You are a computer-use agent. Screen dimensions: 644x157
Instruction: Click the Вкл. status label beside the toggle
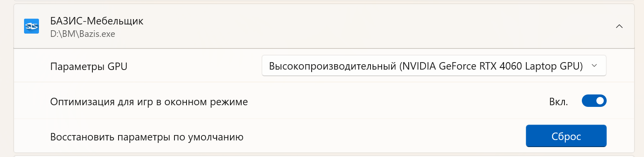click(559, 101)
